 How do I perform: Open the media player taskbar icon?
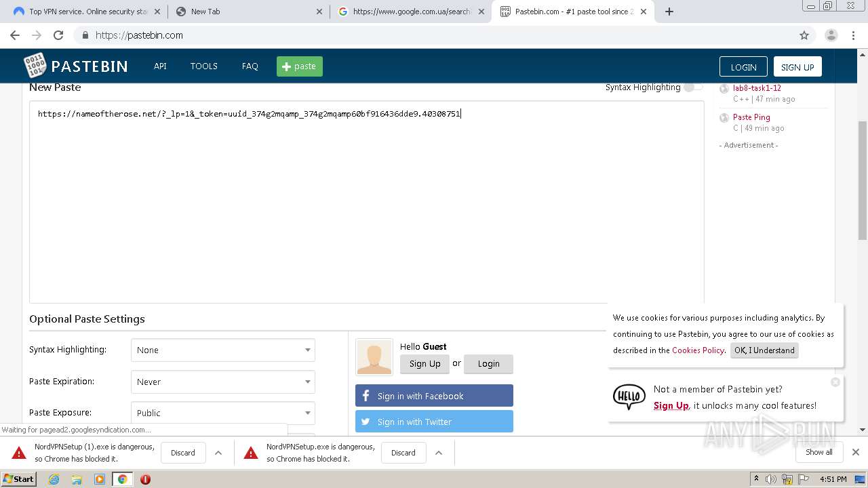pos(100,479)
